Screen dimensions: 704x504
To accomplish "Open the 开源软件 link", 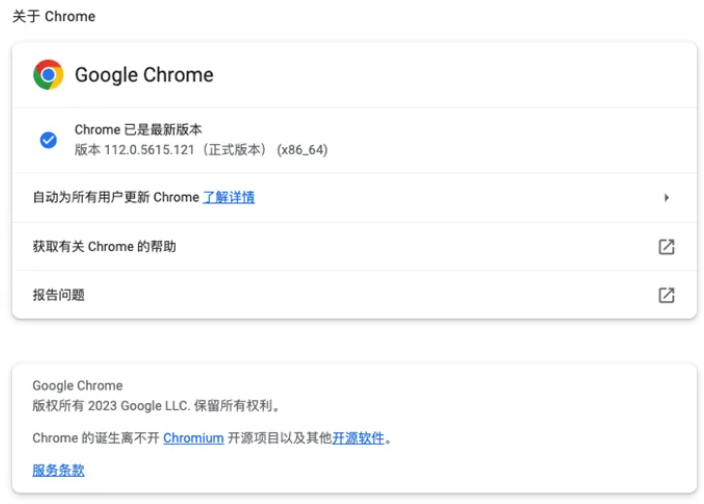I will [358, 438].
